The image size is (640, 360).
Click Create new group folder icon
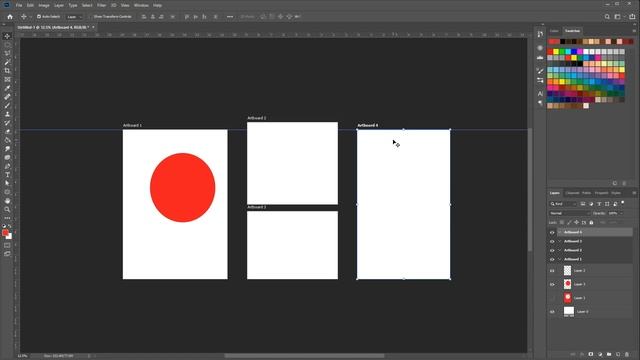pos(609,354)
